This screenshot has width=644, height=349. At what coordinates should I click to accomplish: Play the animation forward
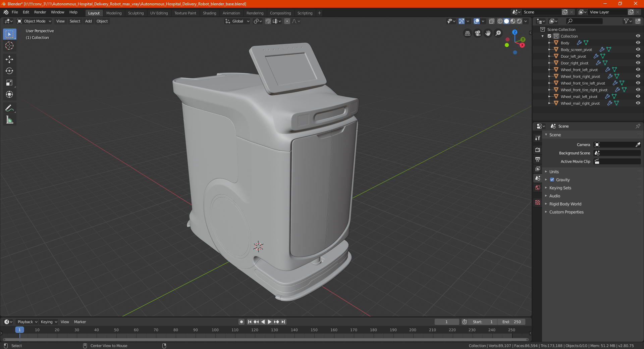[270, 322]
